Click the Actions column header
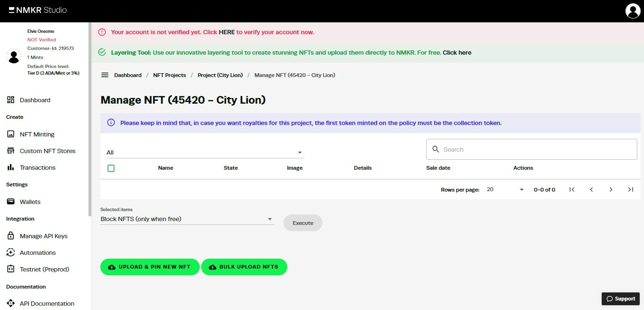Screen dimensions: 644x310 (523, 168)
